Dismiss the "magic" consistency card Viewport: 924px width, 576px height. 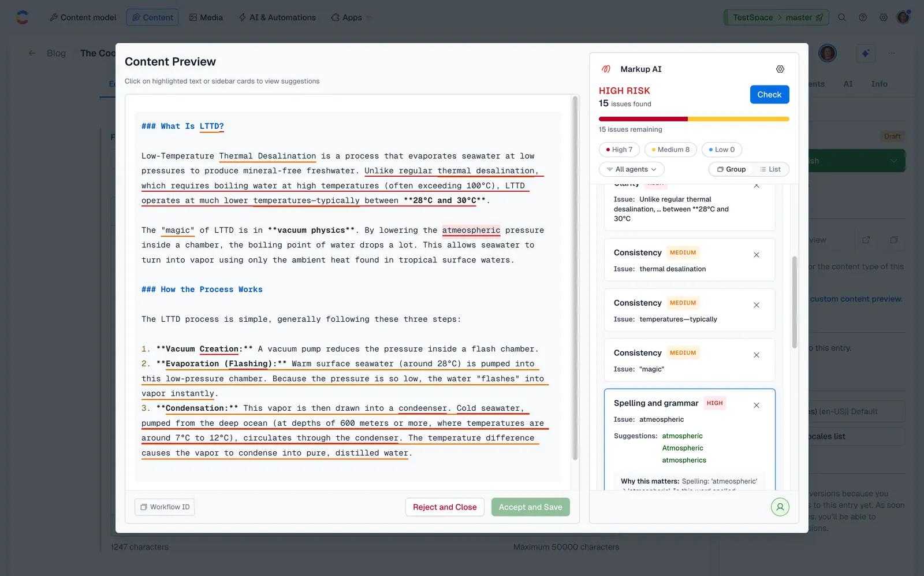click(x=756, y=355)
